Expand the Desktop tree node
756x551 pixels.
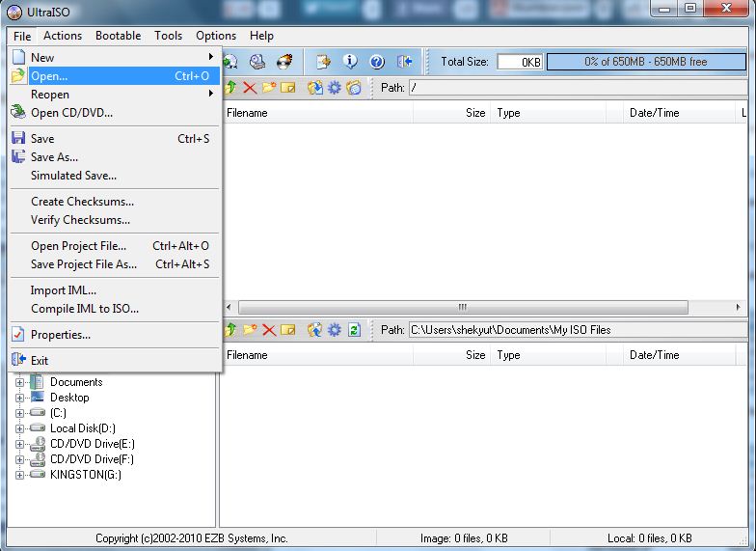click(19, 398)
